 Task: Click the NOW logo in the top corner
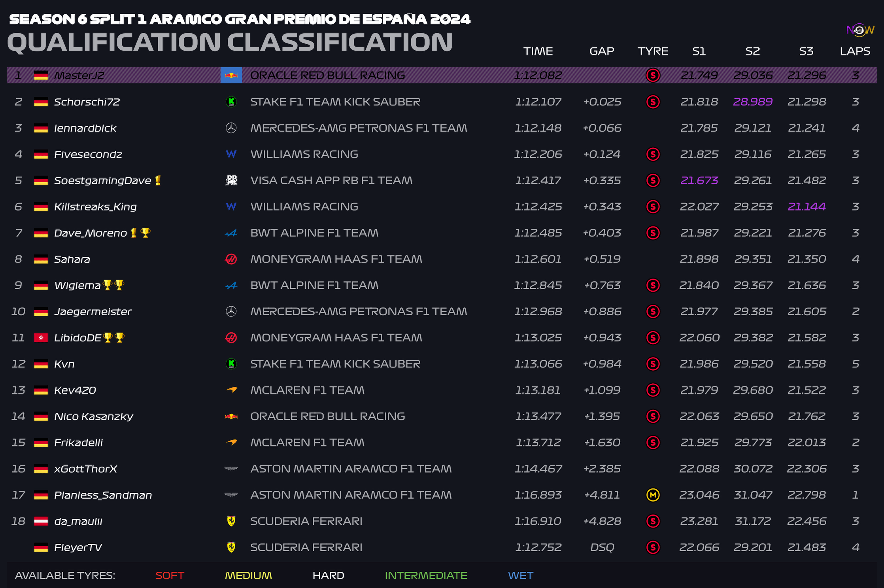tap(860, 30)
